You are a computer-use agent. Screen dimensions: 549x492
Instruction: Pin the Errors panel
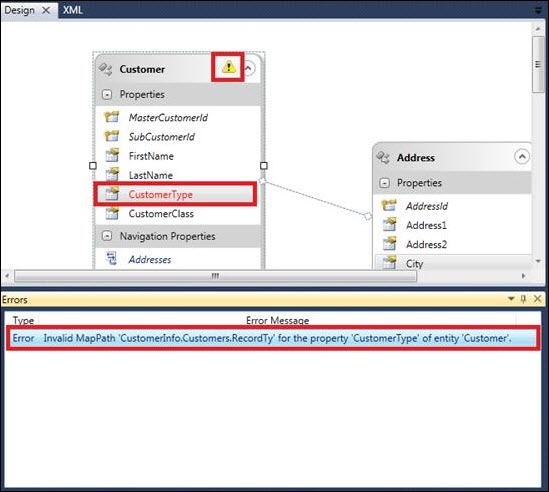pyautogui.click(x=523, y=299)
